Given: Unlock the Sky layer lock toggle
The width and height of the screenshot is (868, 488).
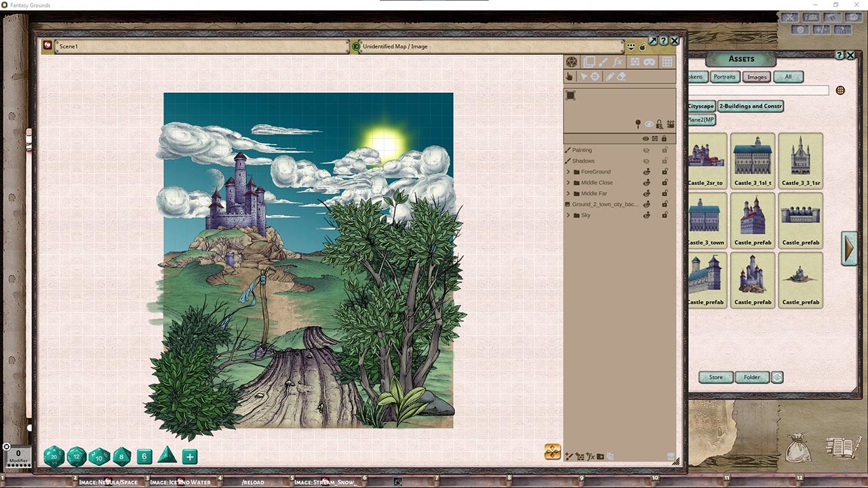Looking at the screenshot, I should click(x=664, y=215).
